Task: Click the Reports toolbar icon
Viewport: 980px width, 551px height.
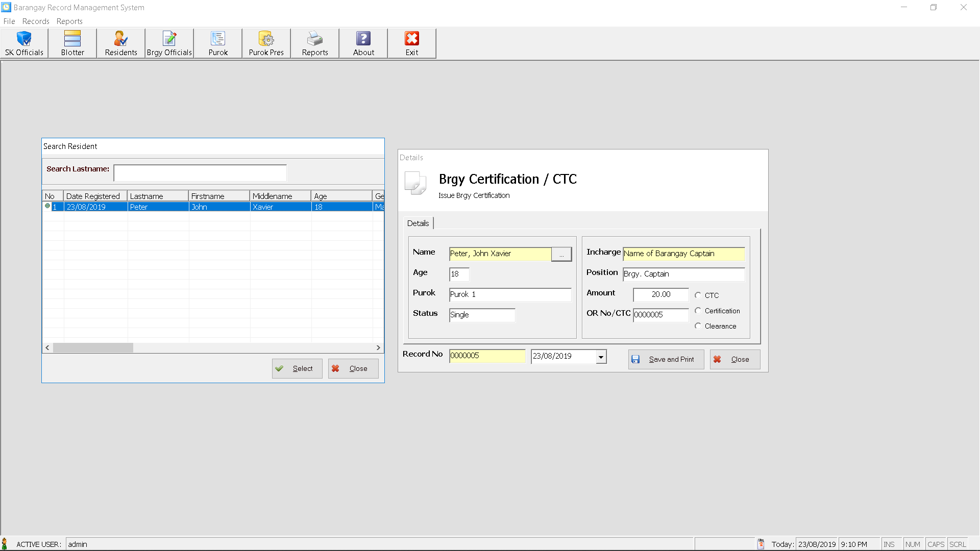Action: [x=314, y=43]
